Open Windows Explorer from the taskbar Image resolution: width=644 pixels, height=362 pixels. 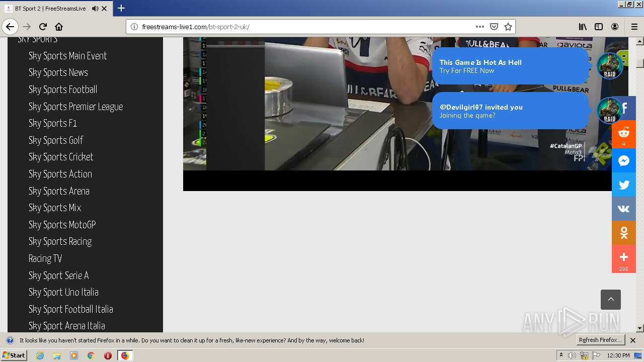[x=57, y=355]
